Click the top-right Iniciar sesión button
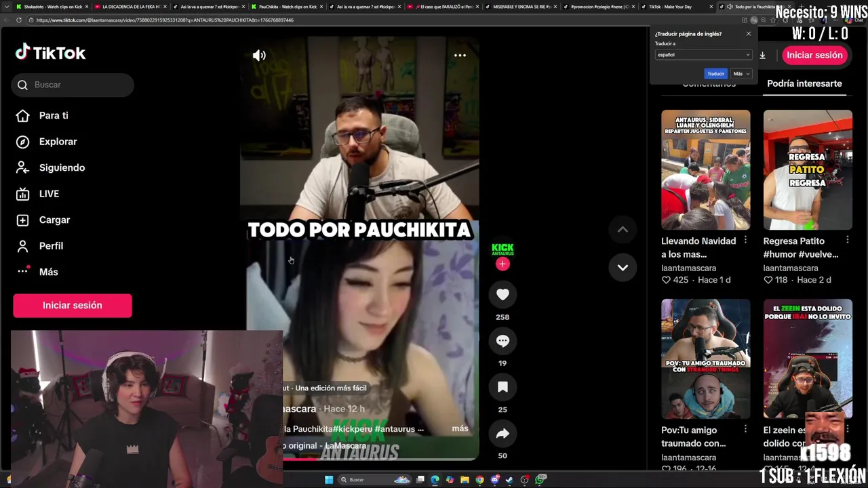Screen dimensions: 868x488 point(814,56)
